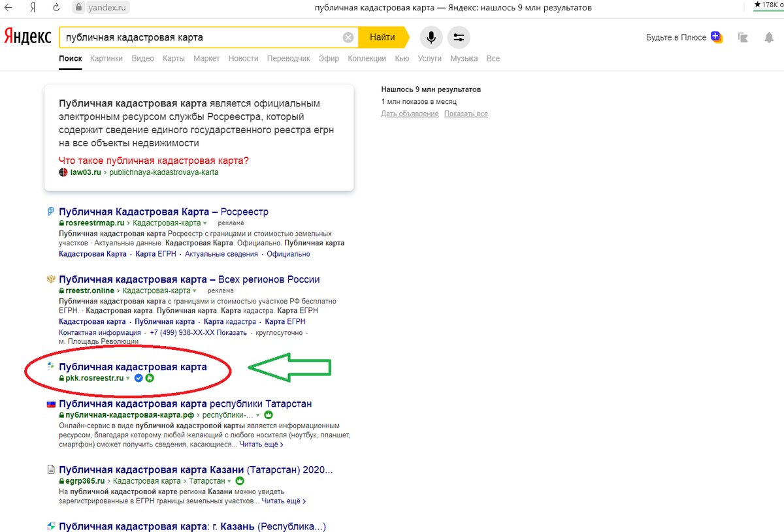The image size is (784, 532).
Task: Open 'Что такое публичная кадастровая карта?' link
Action: [154, 161]
